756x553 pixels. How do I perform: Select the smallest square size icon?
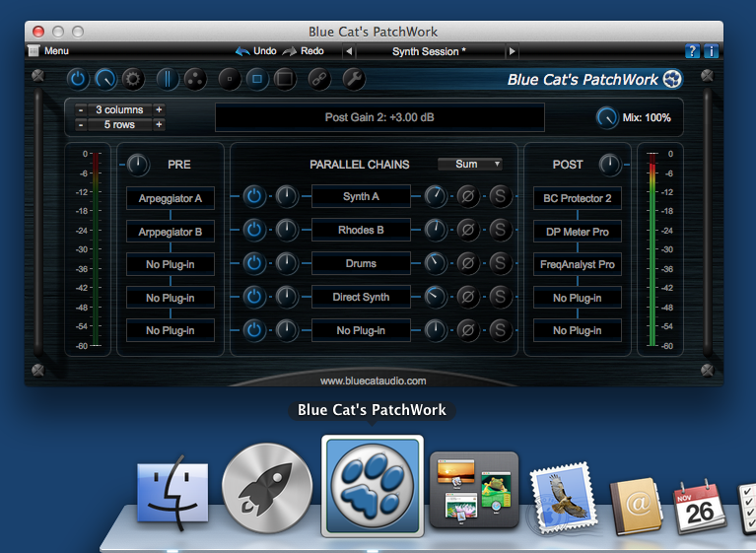230,79
